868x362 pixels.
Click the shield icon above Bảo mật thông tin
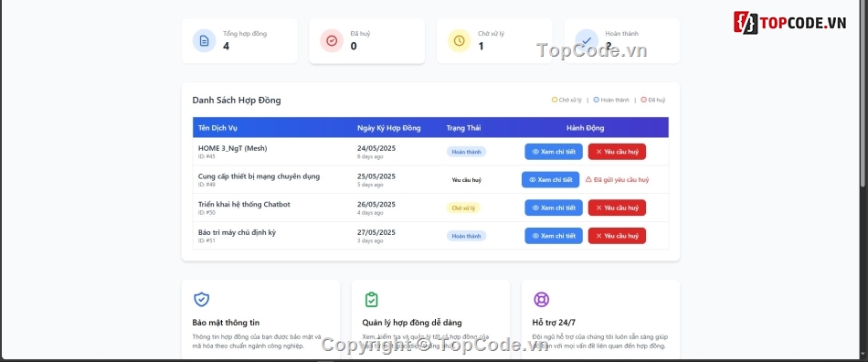202,300
